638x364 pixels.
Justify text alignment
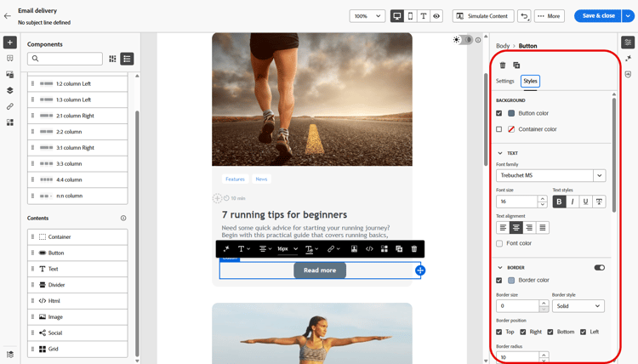click(543, 227)
